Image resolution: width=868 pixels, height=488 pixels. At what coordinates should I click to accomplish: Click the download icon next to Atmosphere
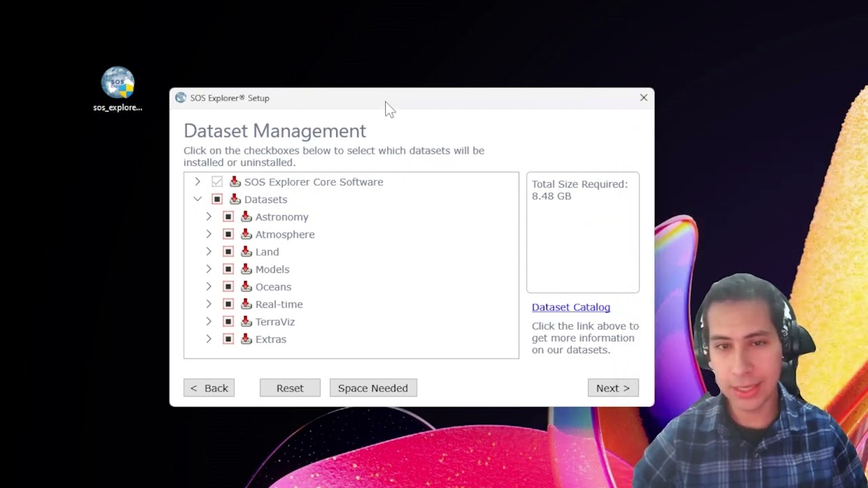click(x=247, y=235)
